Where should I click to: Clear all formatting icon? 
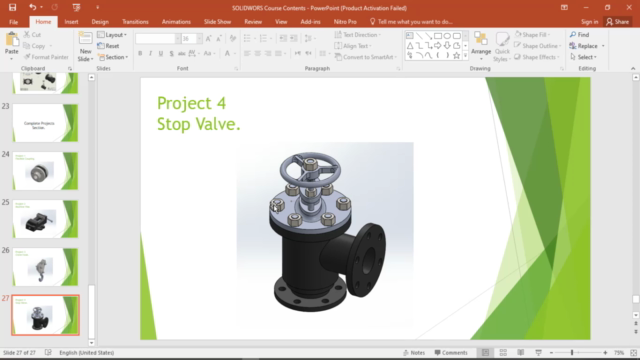click(x=233, y=39)
